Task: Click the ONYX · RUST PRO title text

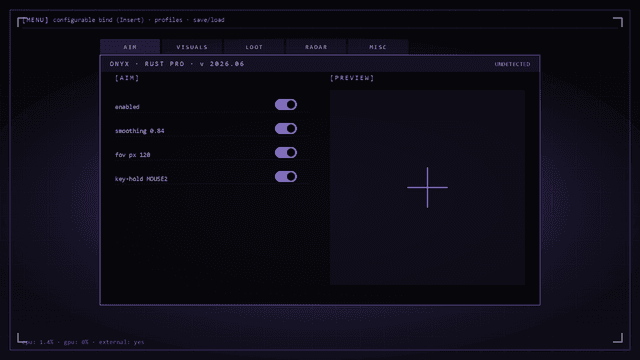Action: click(x=147, y=64)
